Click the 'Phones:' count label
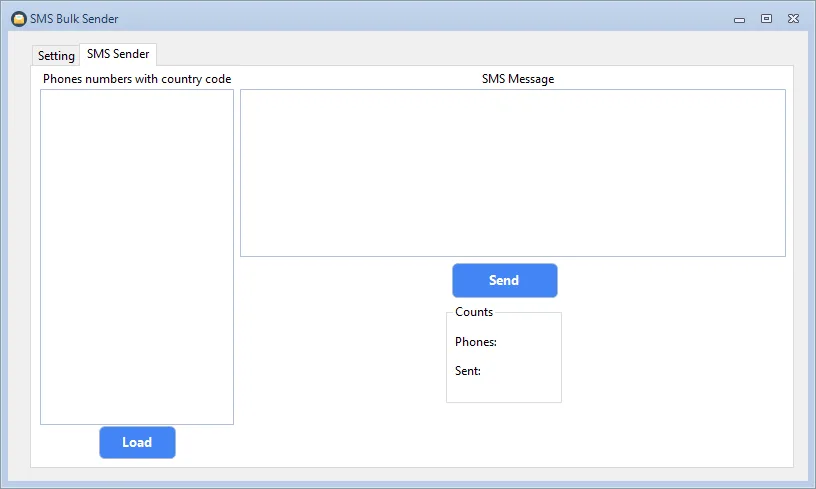Screen dimensions: 816x489 [x=476, y=342]
